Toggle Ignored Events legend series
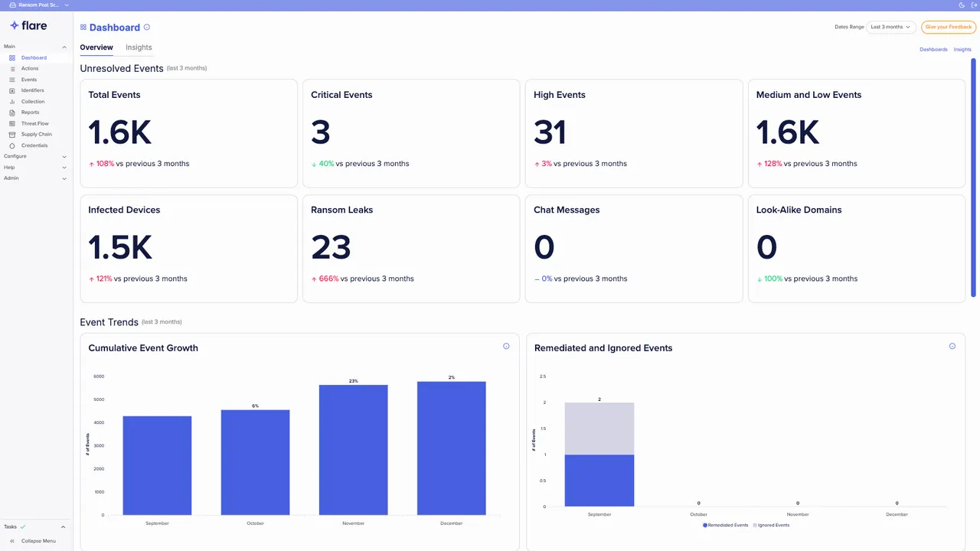The image size is (980, 551). click(772, 525)
